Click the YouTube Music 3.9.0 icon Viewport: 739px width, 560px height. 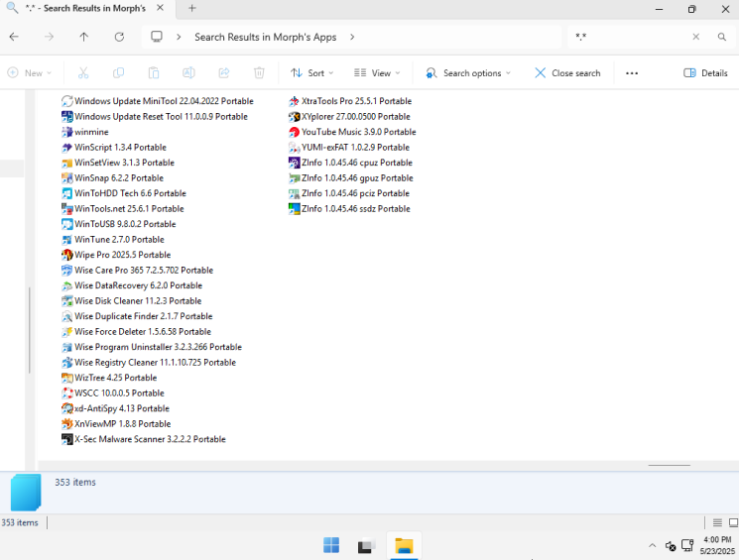coord(294,132)
